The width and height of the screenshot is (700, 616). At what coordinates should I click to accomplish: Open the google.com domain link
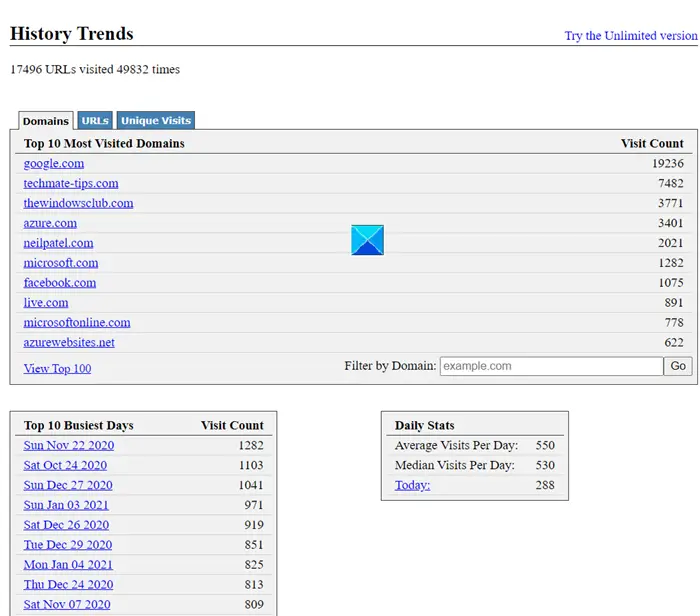(x=54, y=163)
